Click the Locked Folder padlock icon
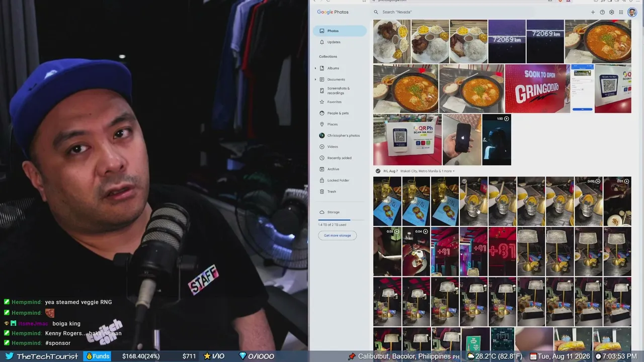This screenshot has height=362, width=644. coord(322,180)
